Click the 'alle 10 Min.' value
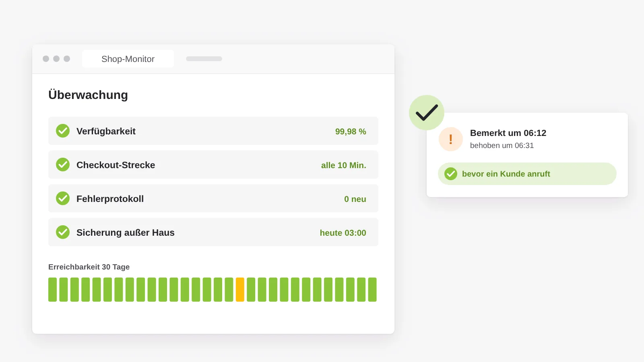The width and height of the screenshot is (644, 362). (344, 165)
